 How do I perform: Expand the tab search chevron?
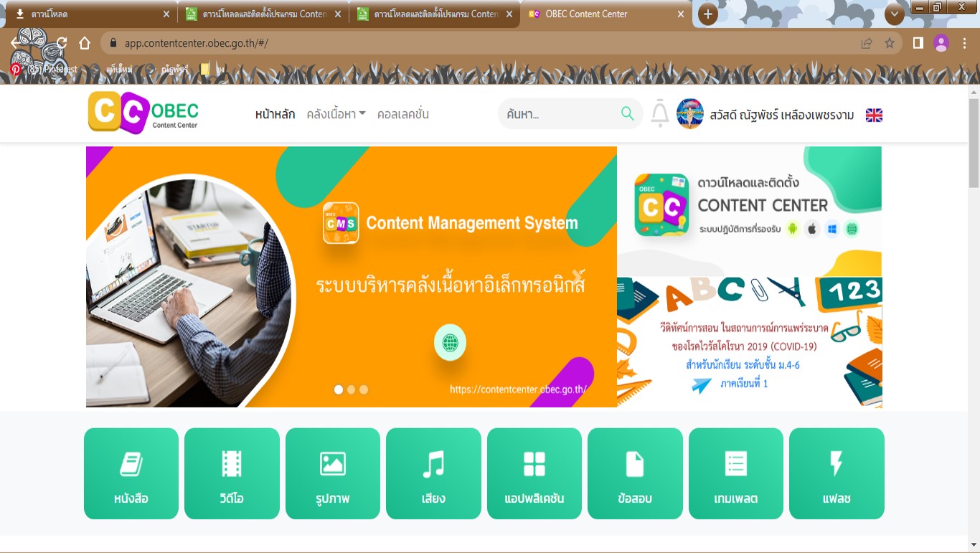point(895,14)
